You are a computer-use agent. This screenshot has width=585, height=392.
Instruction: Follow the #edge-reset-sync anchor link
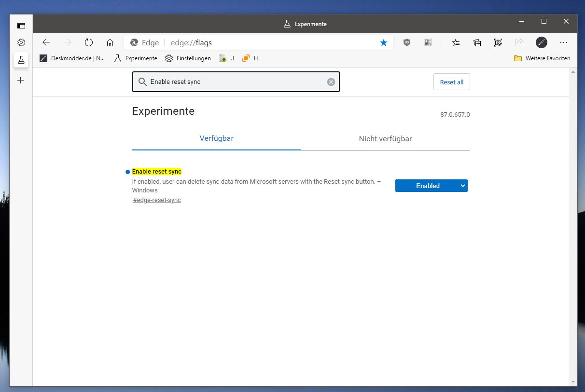pos(157,200)
